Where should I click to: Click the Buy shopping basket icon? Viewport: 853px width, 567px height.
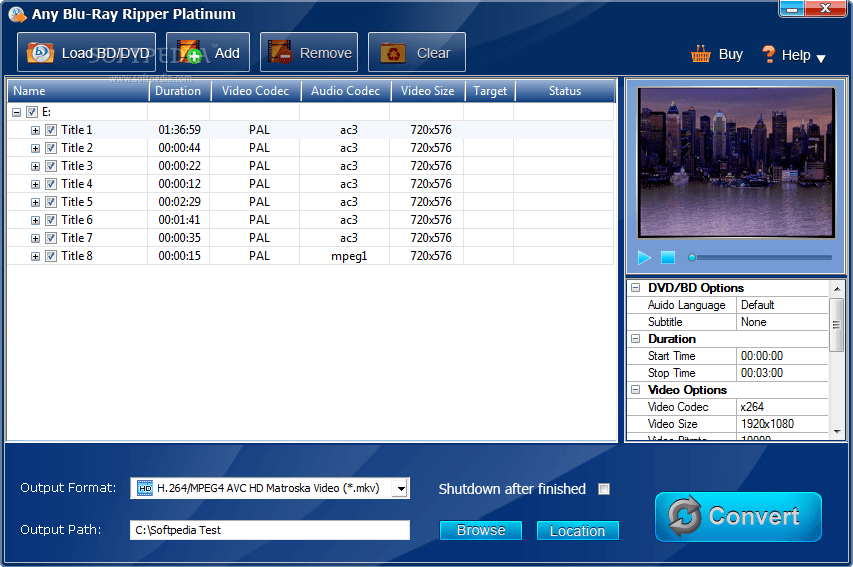(701, 54)
